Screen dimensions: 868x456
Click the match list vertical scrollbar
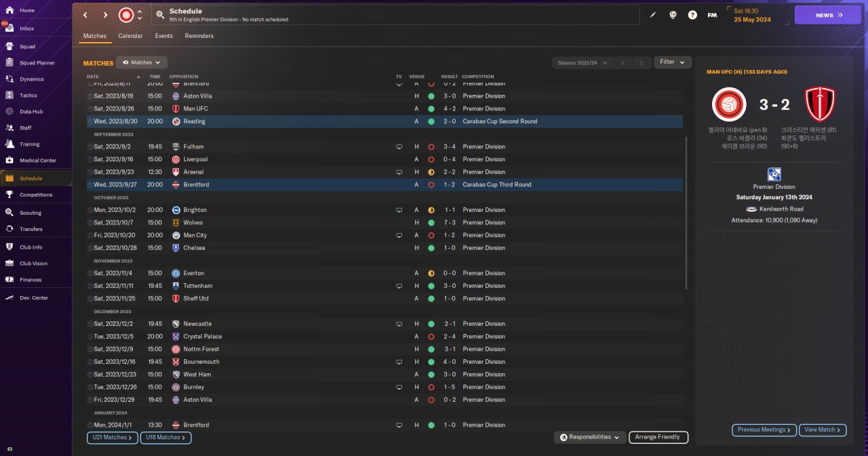687,212
